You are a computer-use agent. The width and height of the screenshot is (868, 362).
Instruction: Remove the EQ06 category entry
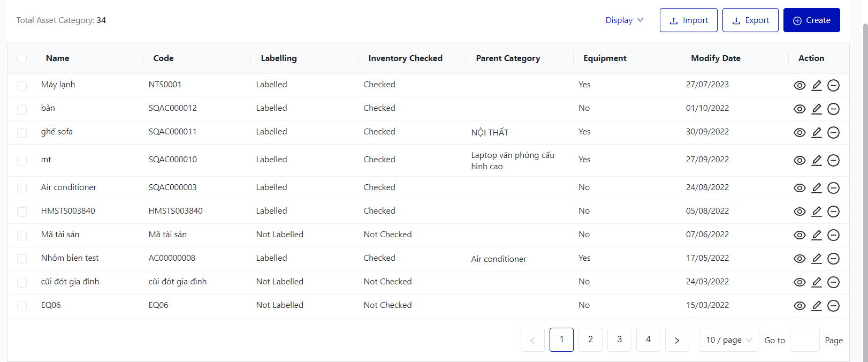pos(833,306)
